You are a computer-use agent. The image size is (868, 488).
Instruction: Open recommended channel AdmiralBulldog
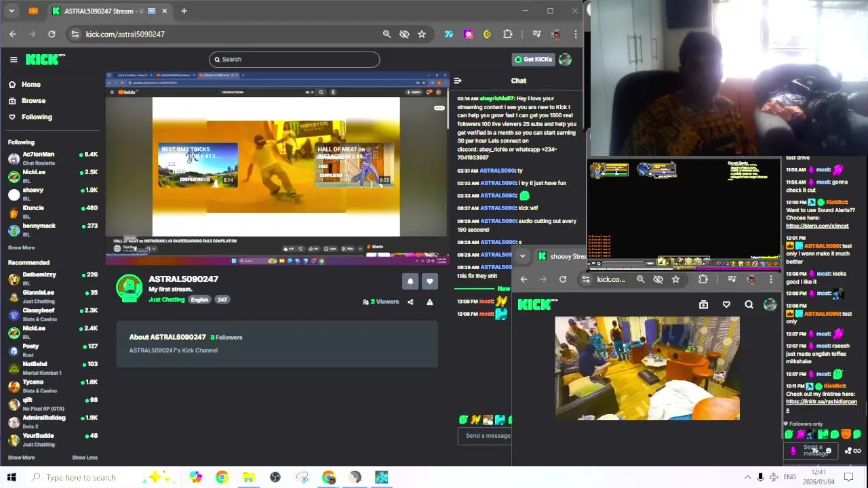pos(53,421)
